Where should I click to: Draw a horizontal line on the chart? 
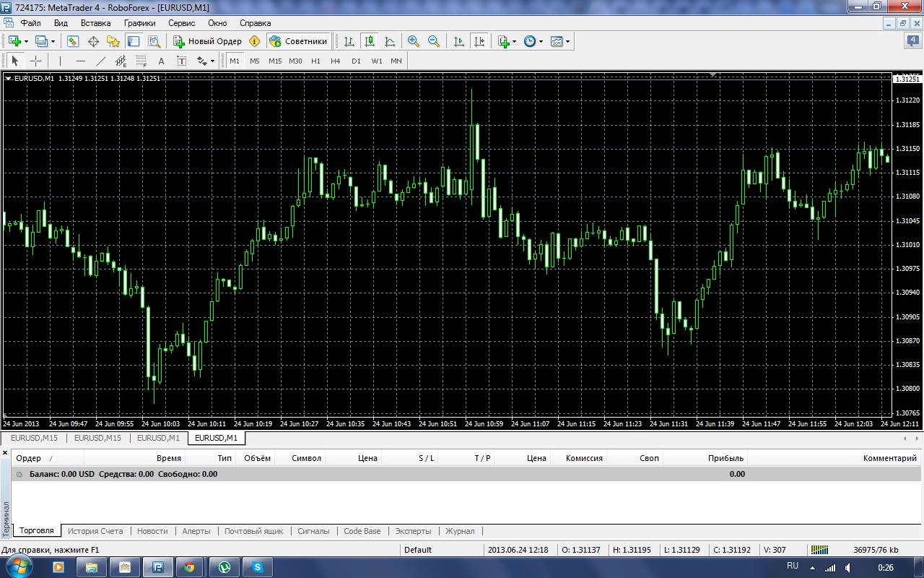(x=80, y=61)
